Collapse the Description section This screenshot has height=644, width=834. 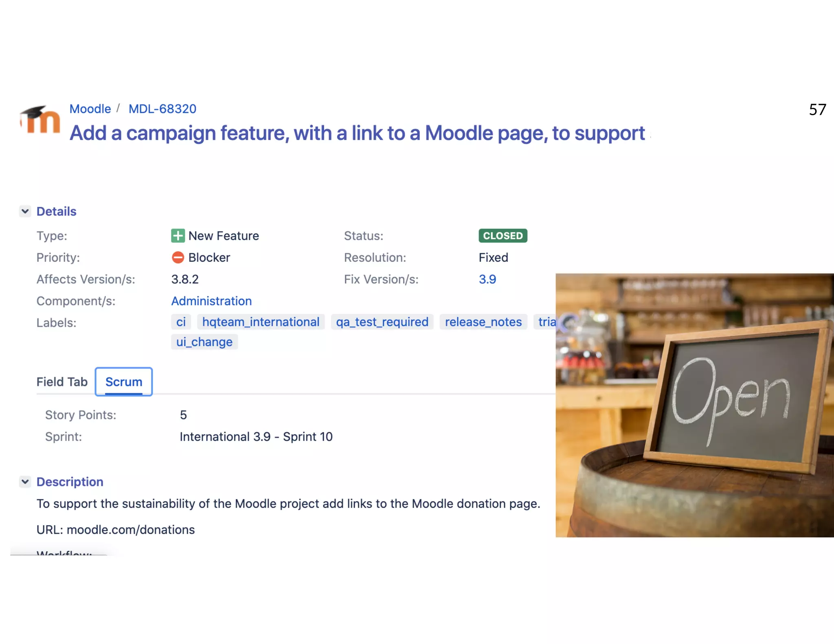25,482
